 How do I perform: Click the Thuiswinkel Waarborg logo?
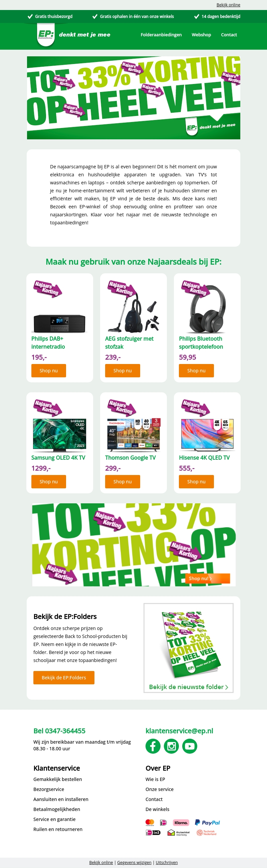[x=179, y=833]
